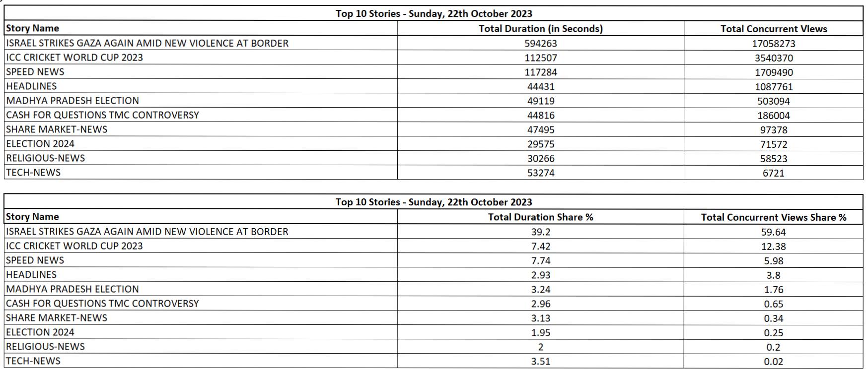Select the Tech-News duration share 3.51
The image size is (868, 371).
click(x=540, y=362)
